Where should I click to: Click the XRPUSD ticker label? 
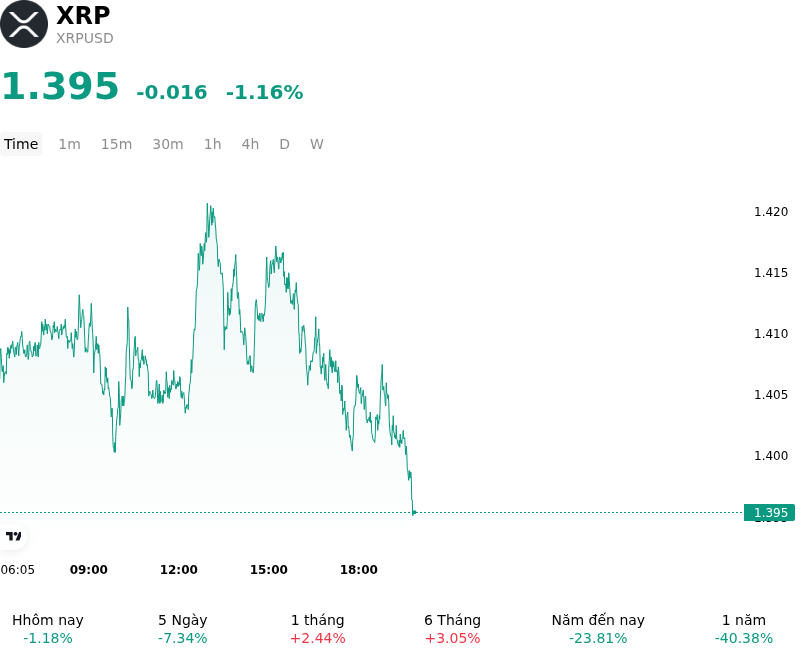click(x=85, y=38)
